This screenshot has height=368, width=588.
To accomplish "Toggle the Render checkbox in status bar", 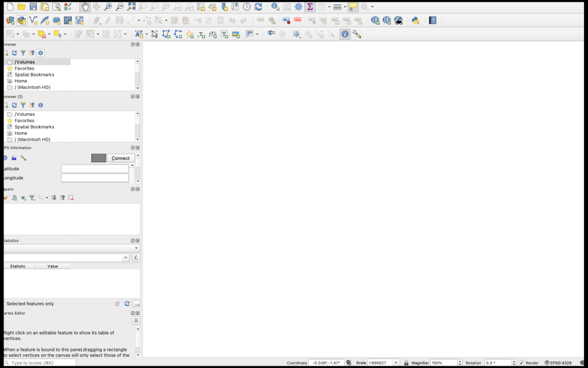I will [x=521, y=363].
